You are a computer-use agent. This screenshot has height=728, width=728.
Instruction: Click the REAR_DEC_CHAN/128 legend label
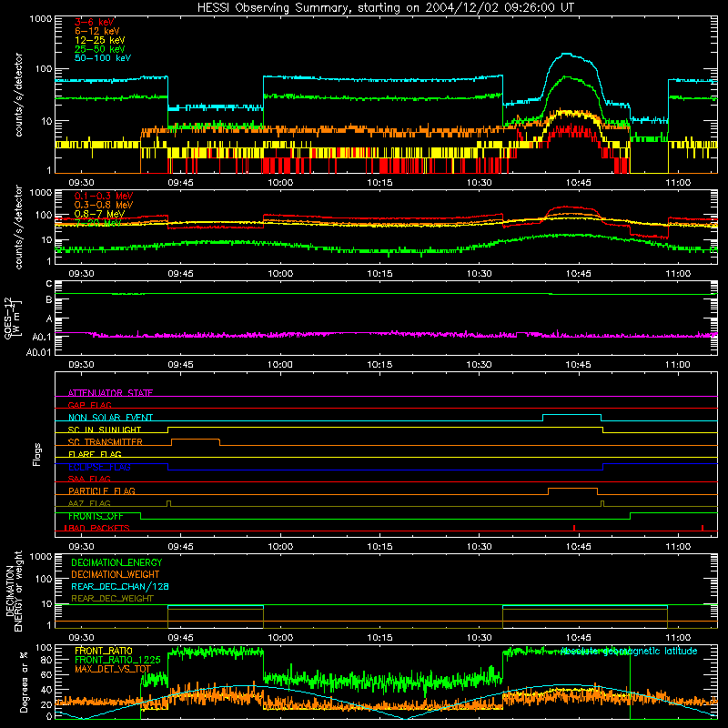[120, 586]
